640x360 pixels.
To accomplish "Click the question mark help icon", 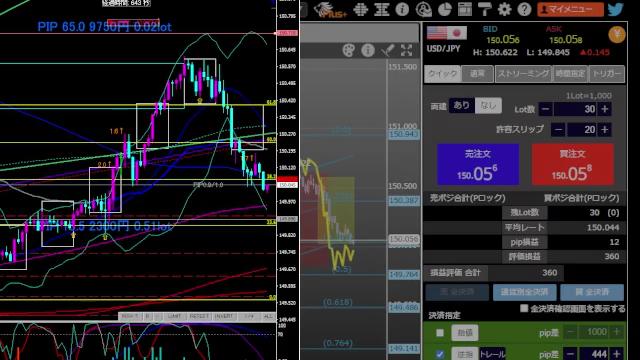I will pyautogui.click(x=524, y=9).
